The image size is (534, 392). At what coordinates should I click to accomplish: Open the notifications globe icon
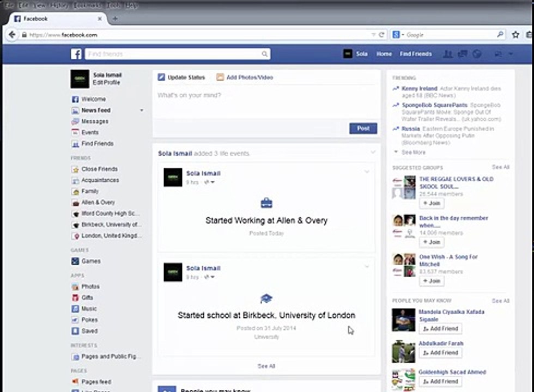pyautogui.click(x=477, y=54)
